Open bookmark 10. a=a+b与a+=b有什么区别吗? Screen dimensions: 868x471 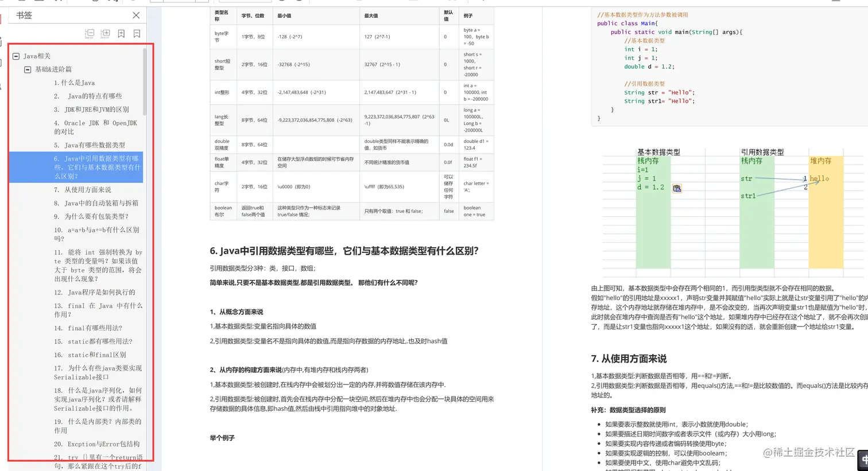point(96,234)
